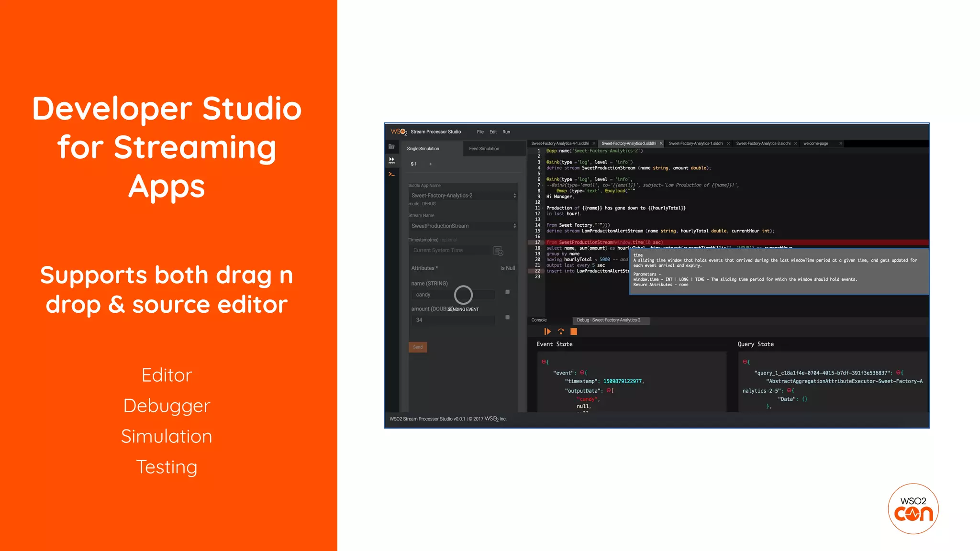This screenshot has width=980, height=551.
Task: Click the WSO2 Stream Processor Studio logo
Action: [399, 132]
